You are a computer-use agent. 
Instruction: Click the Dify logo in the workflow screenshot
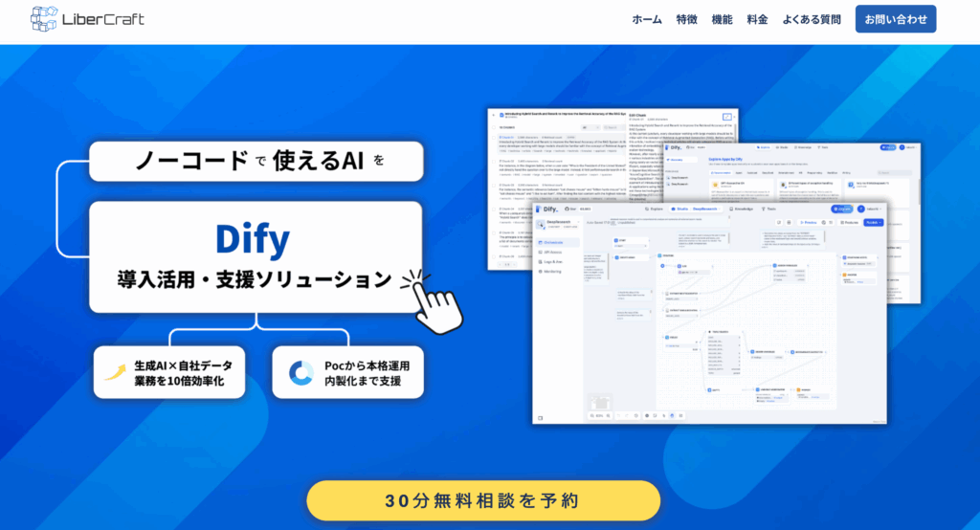(x=551, y=208)
